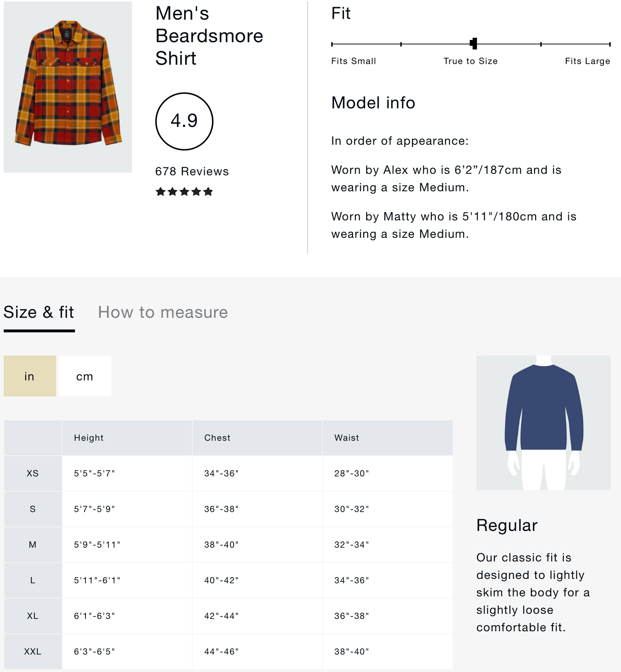Screen dimensions: 621x672
Task: Click the Chest column header
Action: pos(217,438)
